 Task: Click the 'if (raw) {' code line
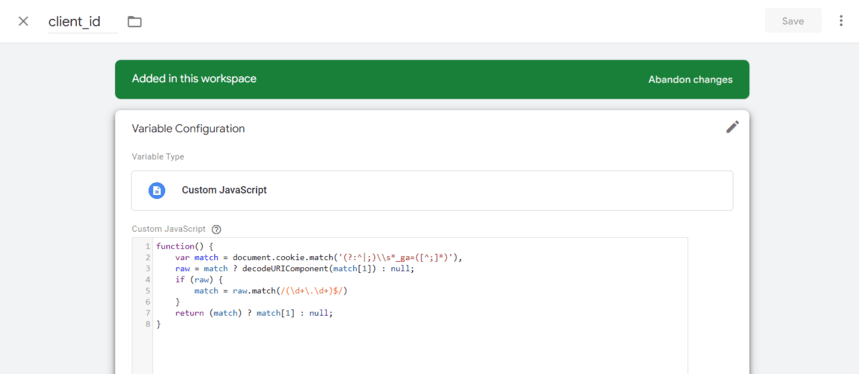coord(199,280)
